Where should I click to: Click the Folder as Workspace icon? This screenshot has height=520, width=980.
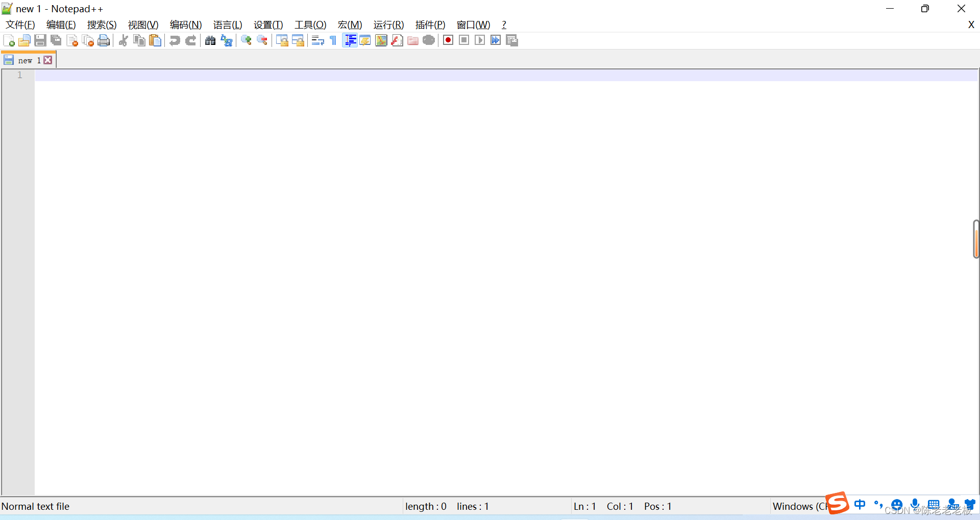pyautogui.click(x=413, y=40)
